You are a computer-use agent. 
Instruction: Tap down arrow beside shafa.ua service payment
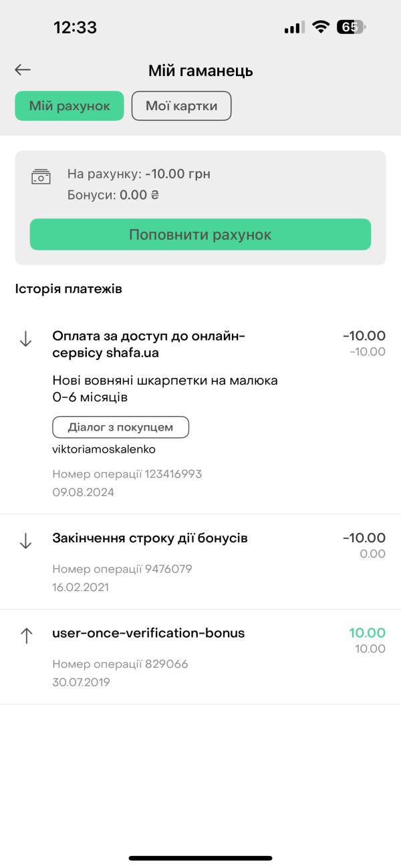coord(25,339)
